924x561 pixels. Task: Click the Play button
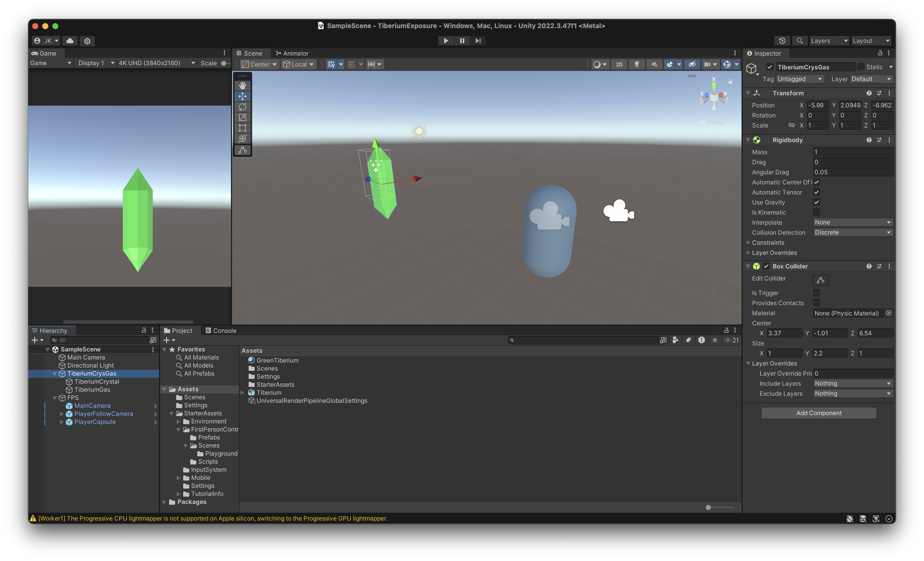(x=445, y=41)
